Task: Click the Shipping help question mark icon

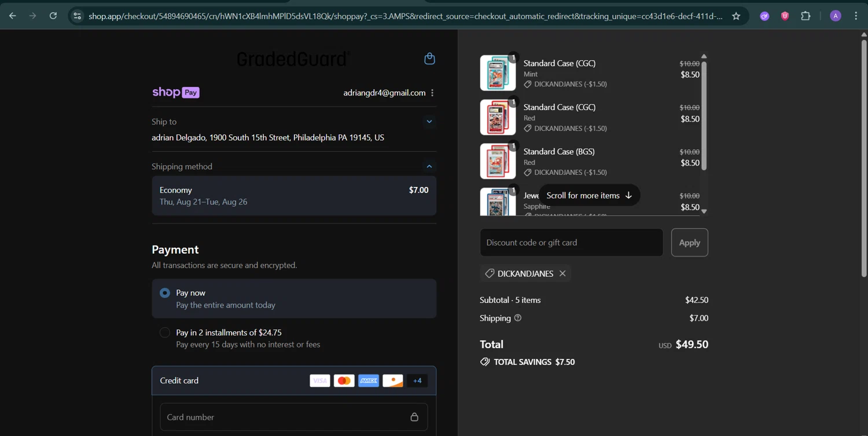Action: coord(518,318)
